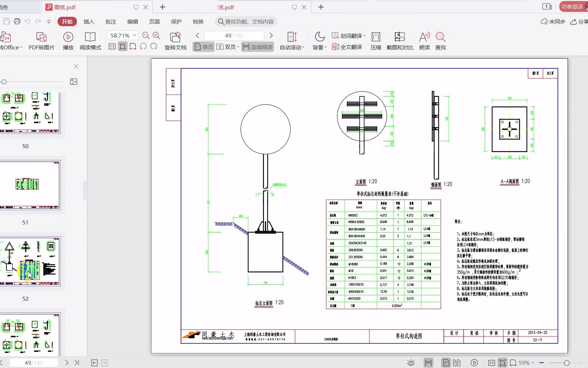Screen dimensions: 588x368
Task: Enter 阅读模式 reading mode
Action: pos(90,40)
